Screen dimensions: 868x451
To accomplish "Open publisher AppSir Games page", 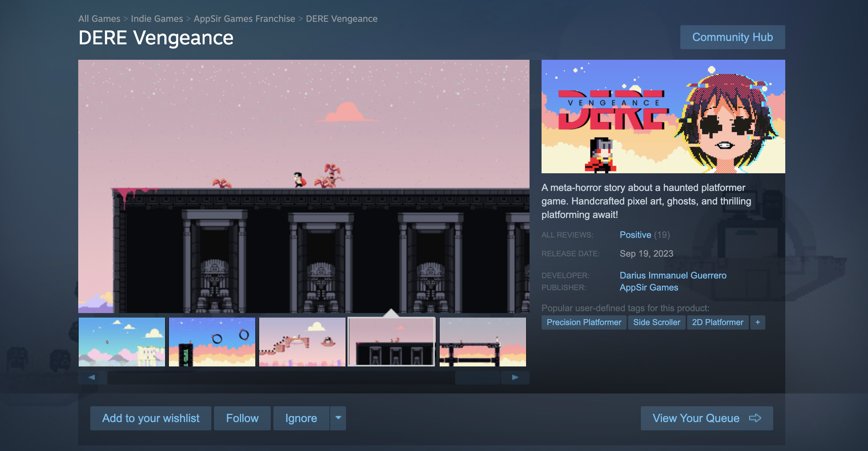I will pos(649,287).
